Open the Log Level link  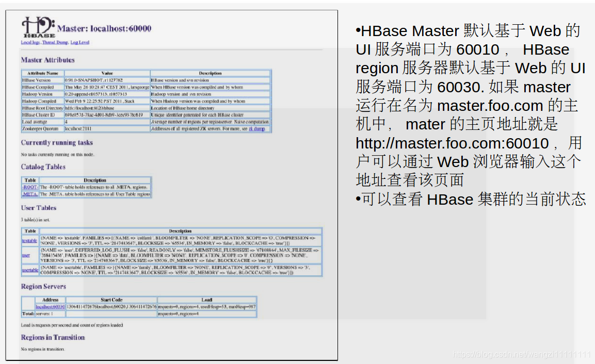coord(79,42)
